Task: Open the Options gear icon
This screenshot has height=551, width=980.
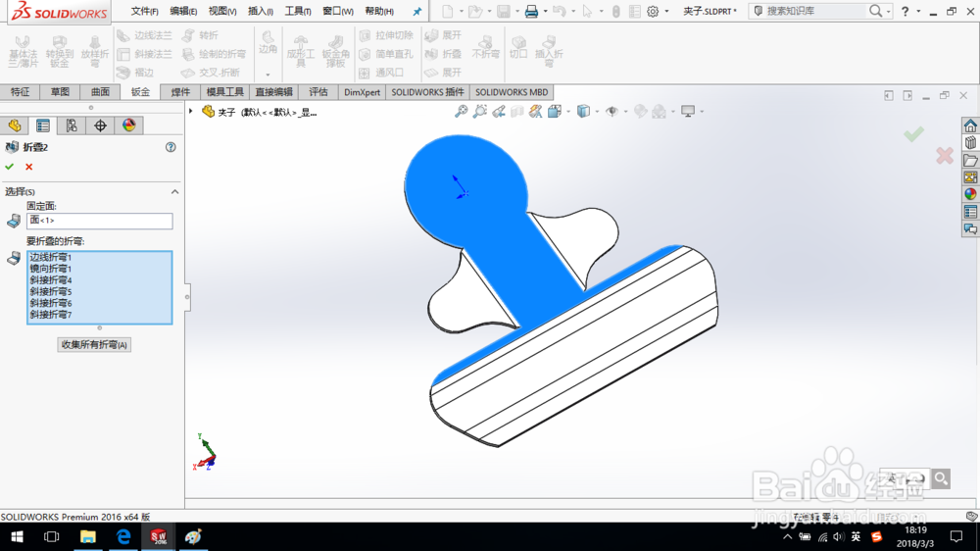Action: click(653, 11)
